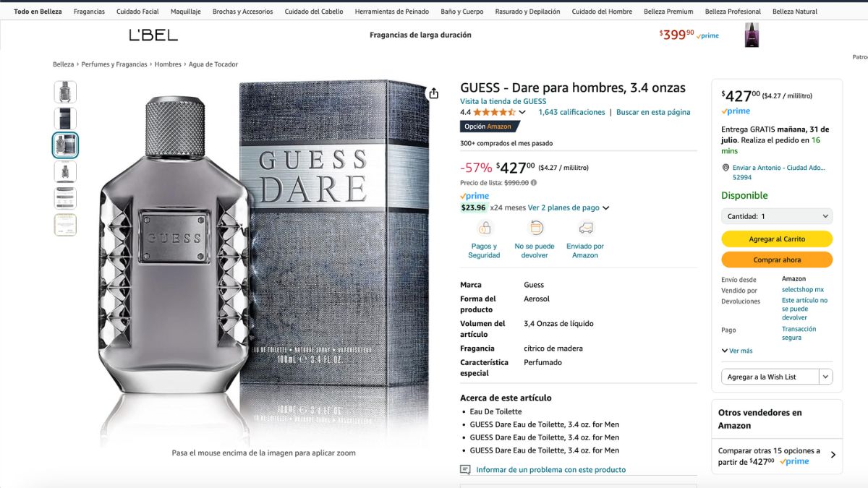Image resolution: width=868 pixels, height=488 pixels.
Task: Open Visita la tienda de GUESS link
Action: tap(503, 101)
